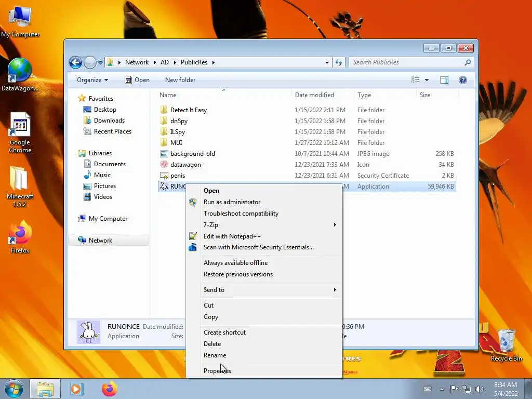Click the Windows Start orb

[14, 389]
